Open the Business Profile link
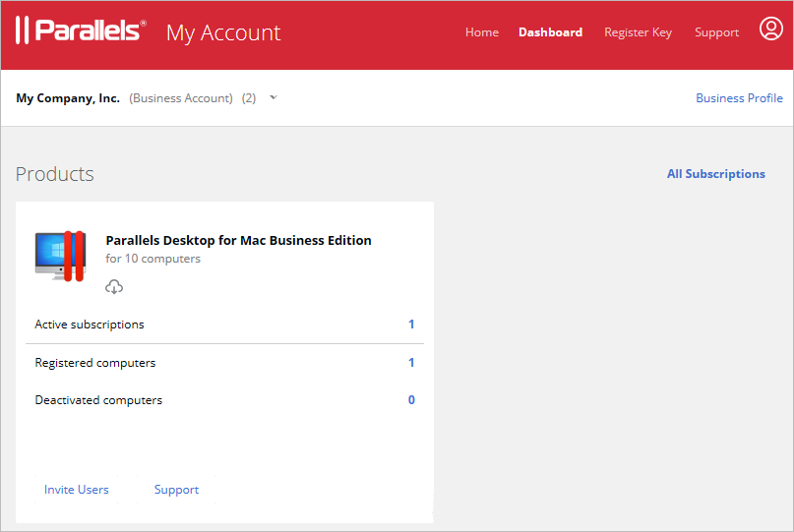This screenshot has height=532, width=794. pyautogui.click(x=739, y=97)
